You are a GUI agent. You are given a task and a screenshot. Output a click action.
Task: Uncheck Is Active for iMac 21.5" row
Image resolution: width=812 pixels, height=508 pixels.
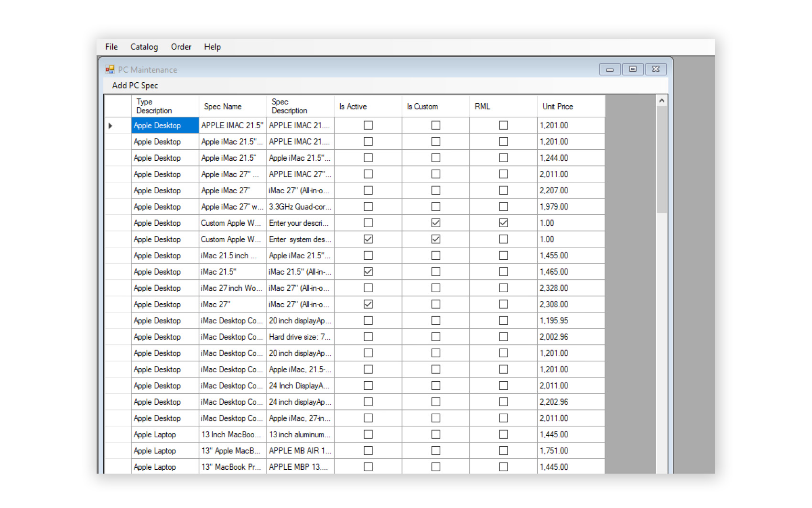[368, 272]
